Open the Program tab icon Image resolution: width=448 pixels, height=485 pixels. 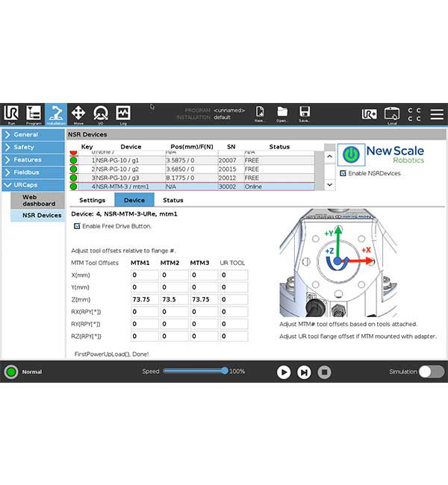[34, 114]
